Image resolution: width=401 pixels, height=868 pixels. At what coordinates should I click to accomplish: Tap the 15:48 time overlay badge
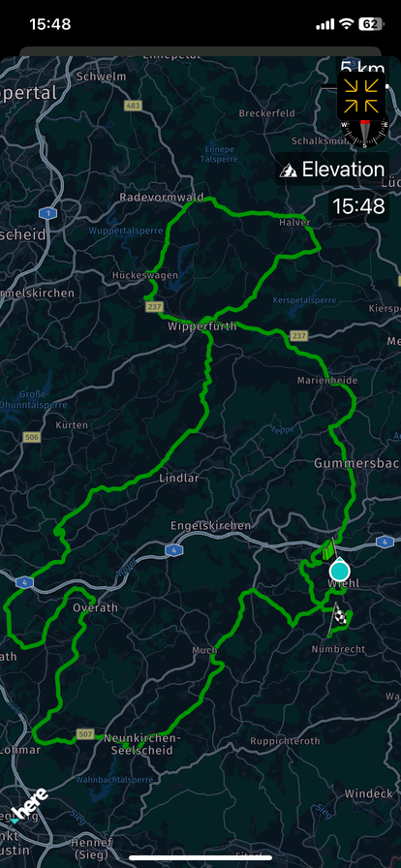359,206
